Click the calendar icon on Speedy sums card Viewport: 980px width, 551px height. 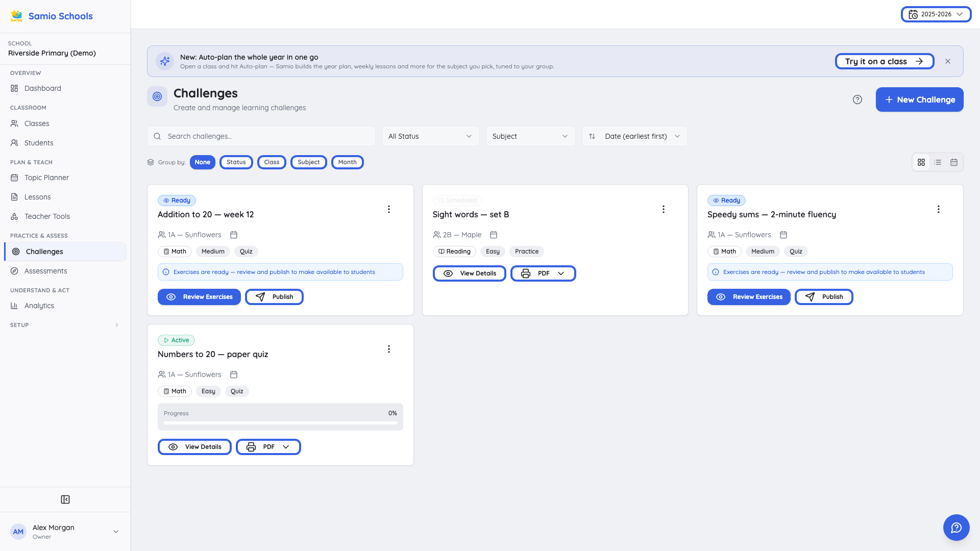[x=783, y=235]
